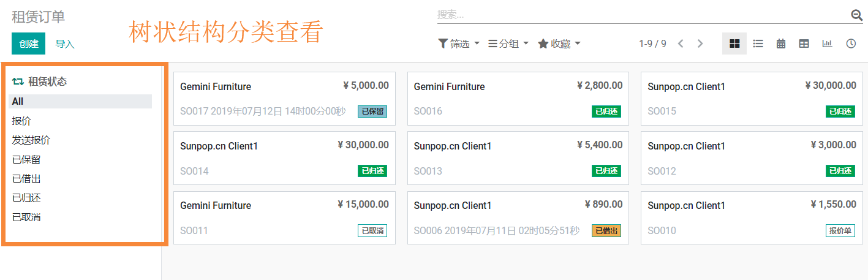Viewport: 868px width, 280px height.
Task: Open the 收藏 favorites dropdown
Action: click(x=559, y=44)
